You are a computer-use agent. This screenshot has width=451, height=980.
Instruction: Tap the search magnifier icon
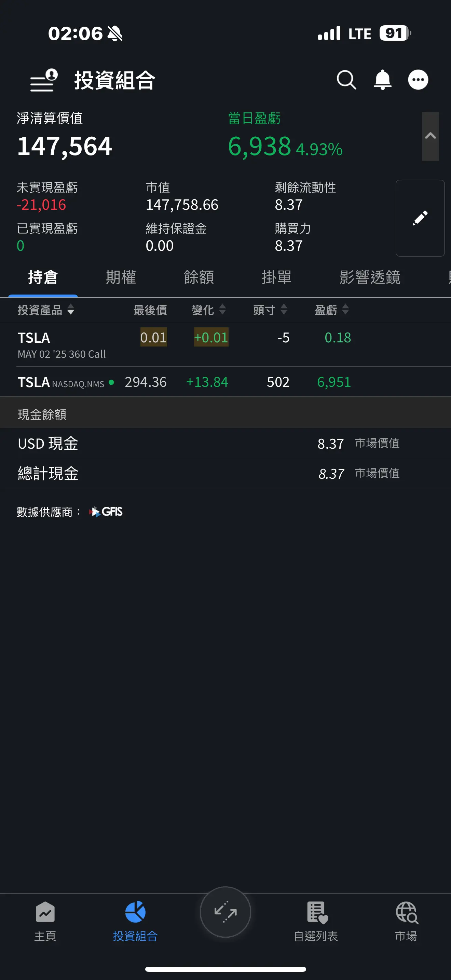point(346,80)
